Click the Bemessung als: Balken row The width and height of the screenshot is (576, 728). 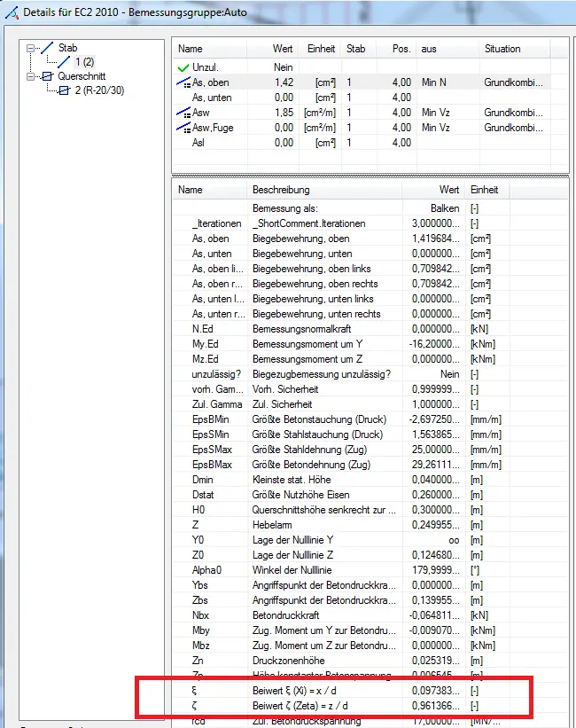[x=341, y=208]
